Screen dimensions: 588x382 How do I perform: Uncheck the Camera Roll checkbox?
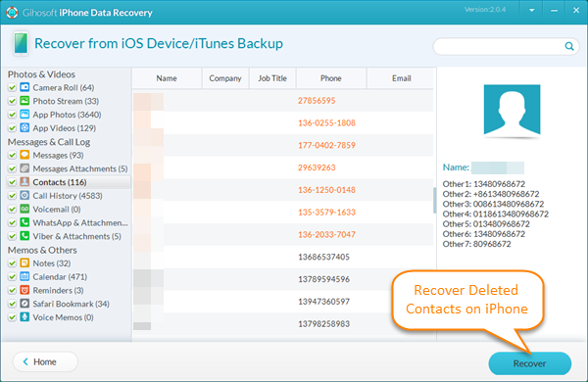(x=12, y=88)
